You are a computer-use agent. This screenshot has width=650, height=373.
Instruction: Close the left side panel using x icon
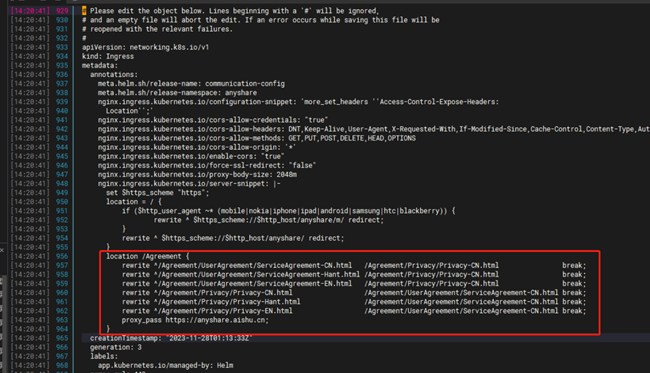tap(2, 250)
